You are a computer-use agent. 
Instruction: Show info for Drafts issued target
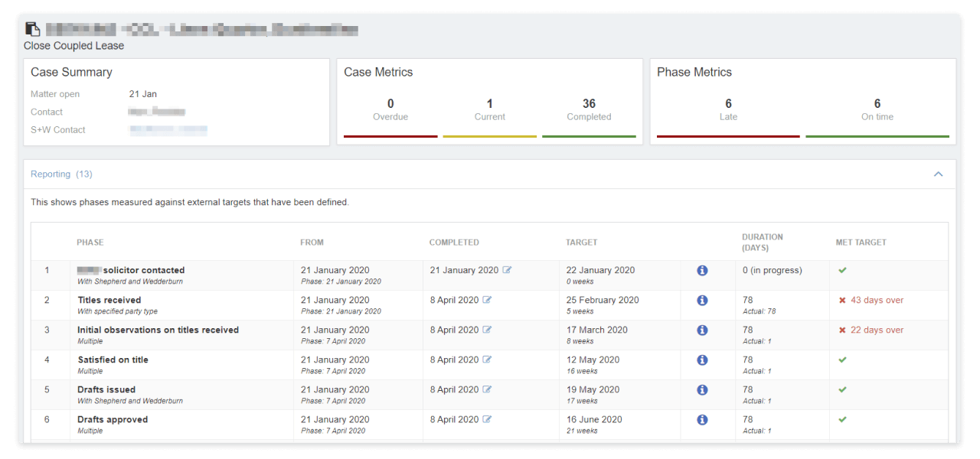pyautogui.click(x=702, y=390)
